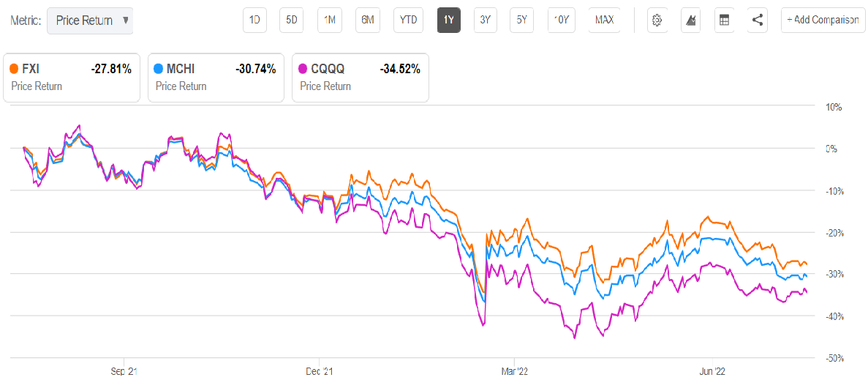Image resolution: width=868 pixels, height=380 pixels.
Task: Switch chart to 5Y range
Action: pyautogui.click(x=521, y=20)
